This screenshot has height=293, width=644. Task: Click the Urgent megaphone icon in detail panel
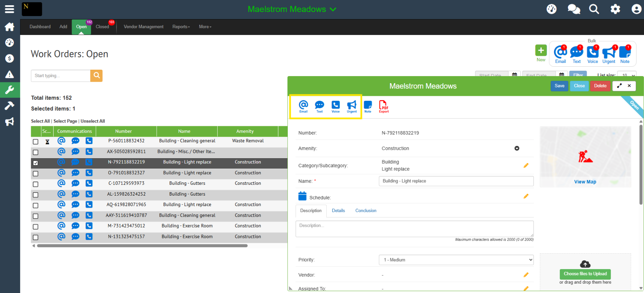click(351, 106)
